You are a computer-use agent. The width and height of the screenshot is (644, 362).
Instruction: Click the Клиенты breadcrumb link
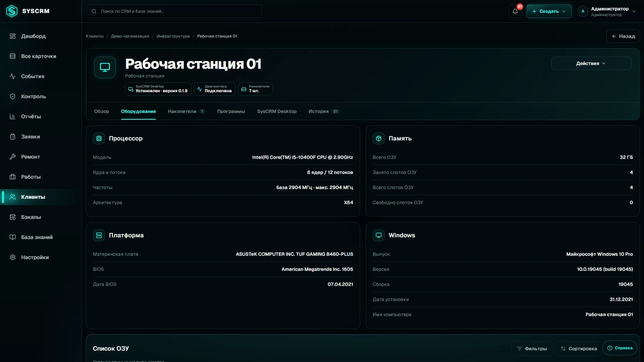tap(95, 36)
